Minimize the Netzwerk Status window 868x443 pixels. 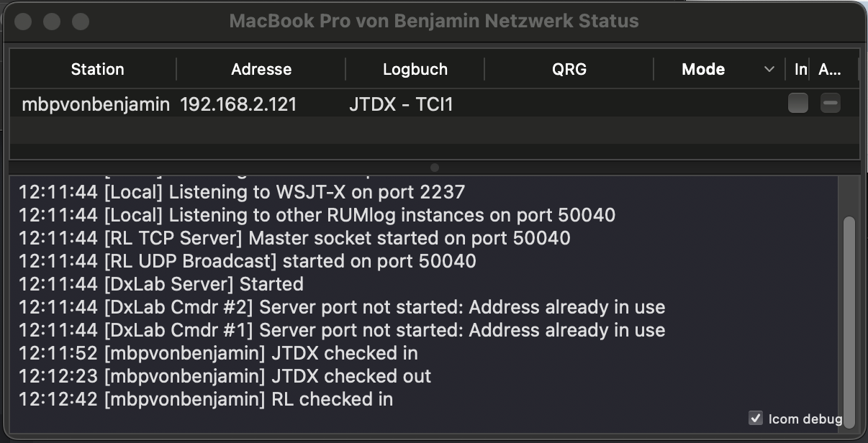click(52, 22)
